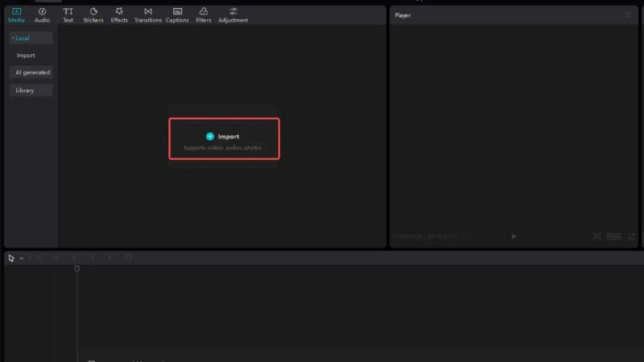Click the timeline playhead marker

point(76,269)
